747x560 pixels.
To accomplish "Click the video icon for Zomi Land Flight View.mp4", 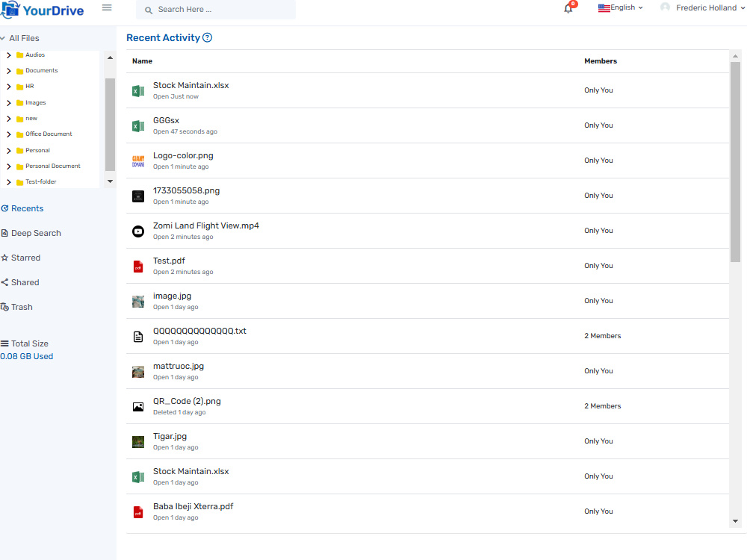I will 138,231.
